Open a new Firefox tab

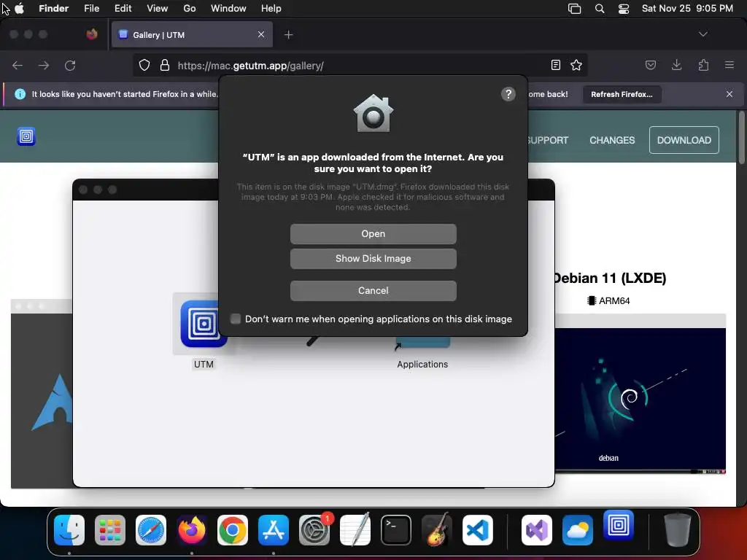pos(288,35)
